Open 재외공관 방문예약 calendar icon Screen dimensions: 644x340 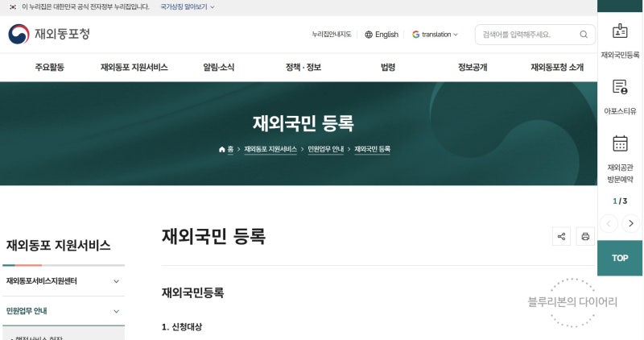(x=620, y=143)
